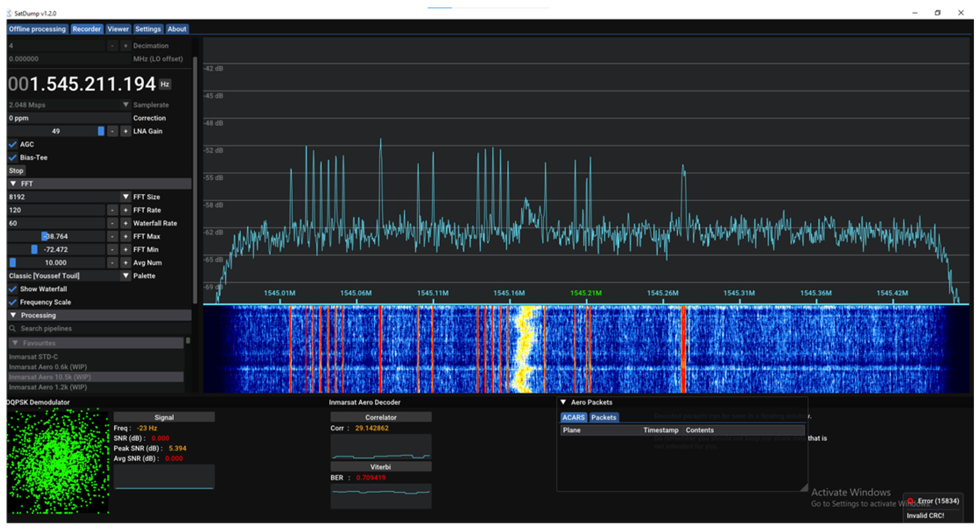Switch to the Viewer tab
Screen dimensions: 980x528
point(118,29)
